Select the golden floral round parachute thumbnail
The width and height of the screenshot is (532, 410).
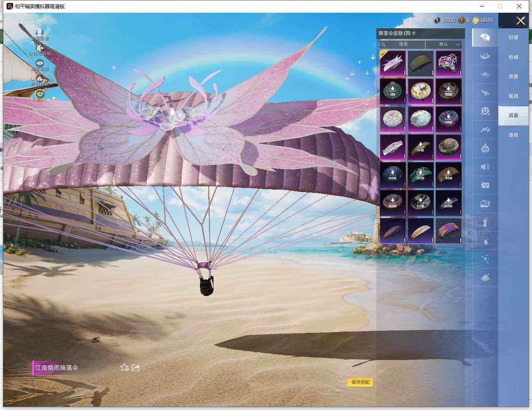pos(421,91)
